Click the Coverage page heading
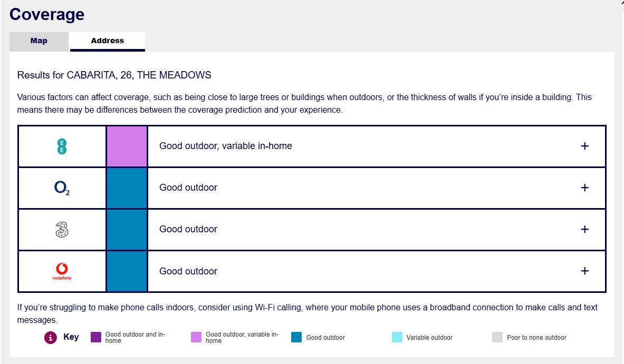This screenshot has width=624, height=364. (47, 14)
